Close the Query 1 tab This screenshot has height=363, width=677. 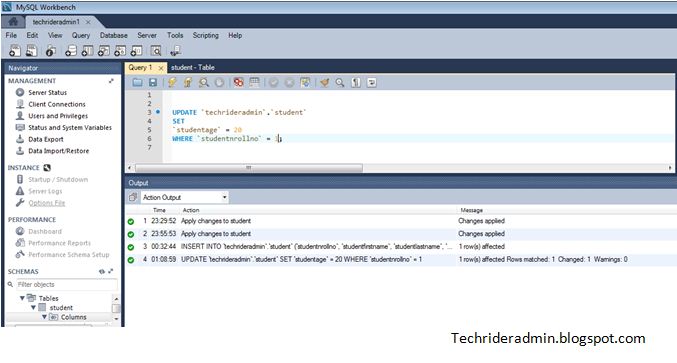tap(161, 68)
